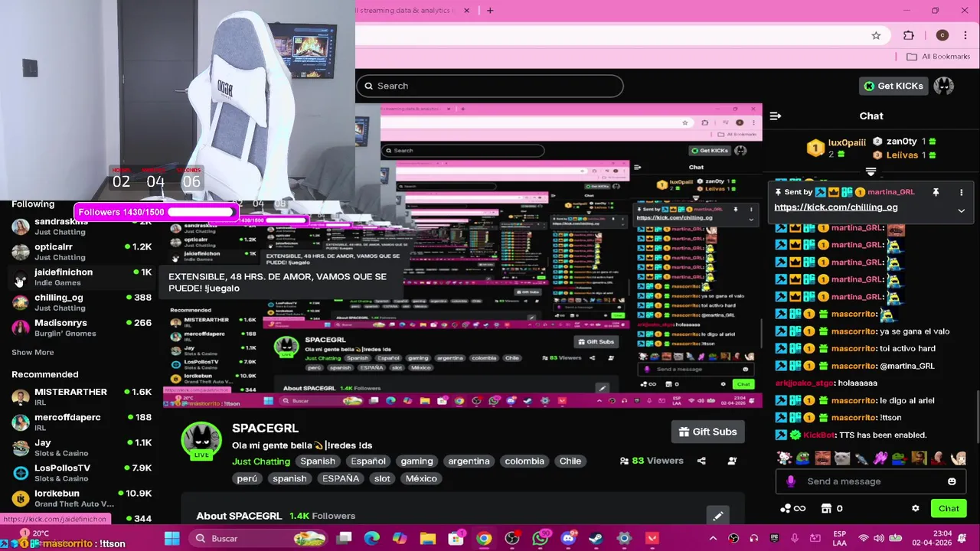Open All Bookmarks folder
The image size is (980, 551).
click(938, 57)
